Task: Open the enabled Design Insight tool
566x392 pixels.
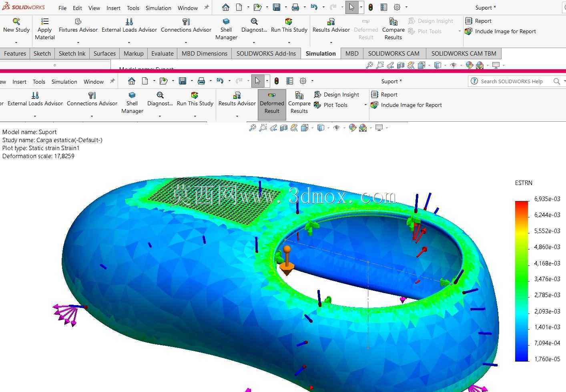Action: [x=337, y=94]
